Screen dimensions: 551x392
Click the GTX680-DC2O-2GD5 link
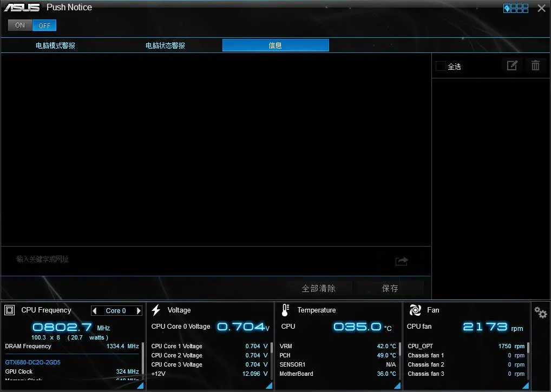tap(32, 362)
